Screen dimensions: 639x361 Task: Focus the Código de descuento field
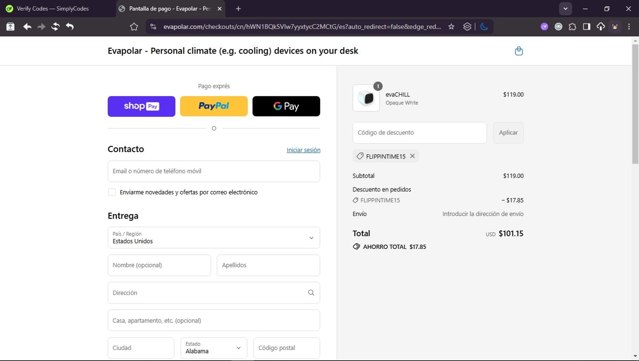click(419, 133)
